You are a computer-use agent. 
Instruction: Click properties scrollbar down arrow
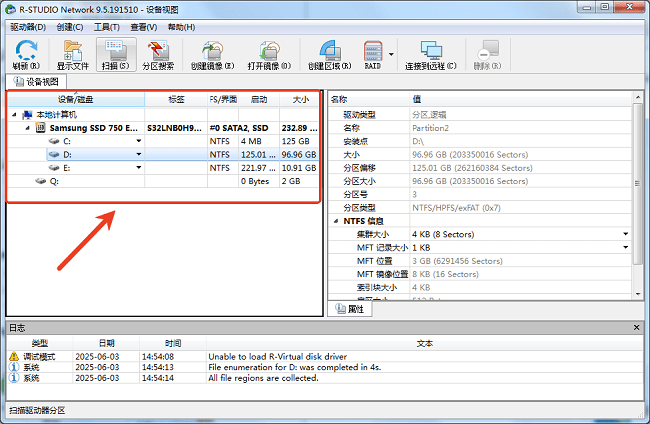click(638, 294)
